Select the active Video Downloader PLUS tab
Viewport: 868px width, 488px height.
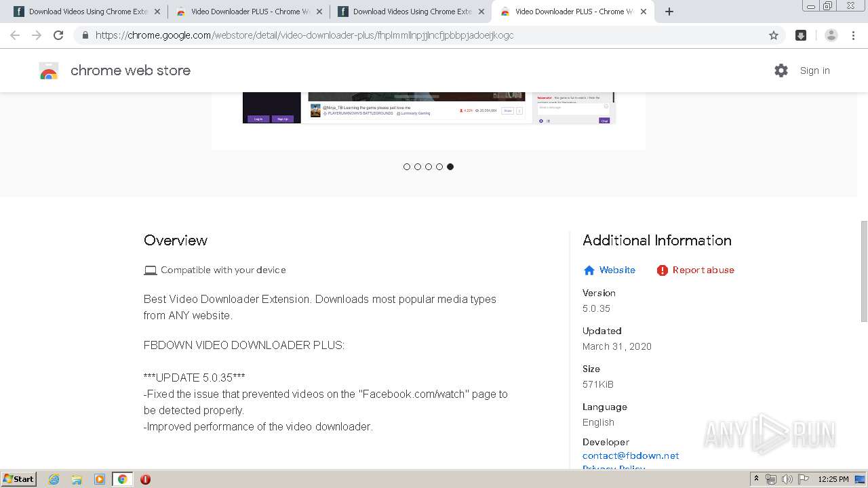pos(573,12)
